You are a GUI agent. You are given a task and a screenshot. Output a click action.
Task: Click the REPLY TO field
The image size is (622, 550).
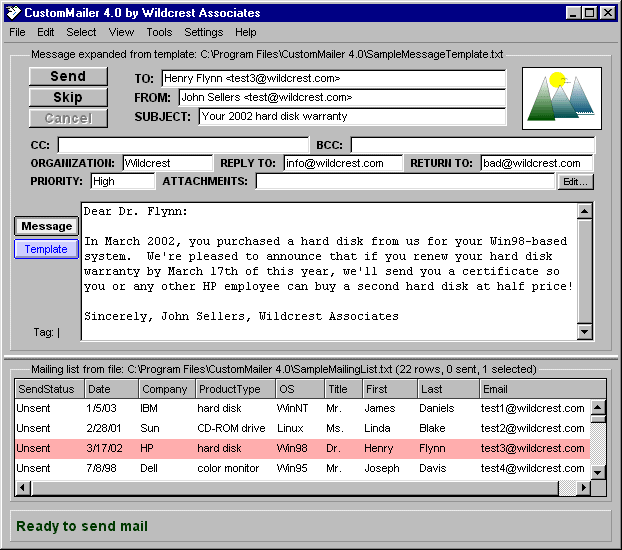(x=343, y=163)
